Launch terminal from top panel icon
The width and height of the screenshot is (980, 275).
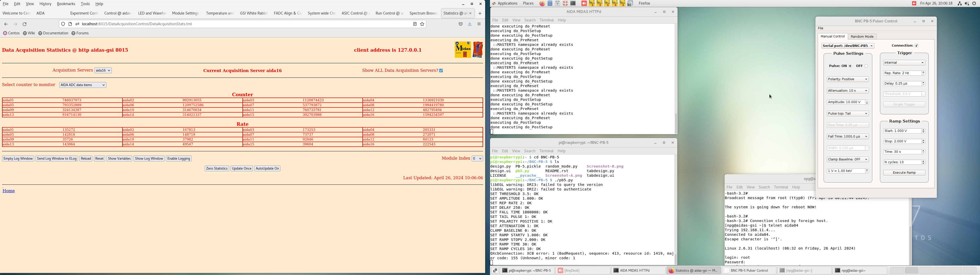coord(573,3)
